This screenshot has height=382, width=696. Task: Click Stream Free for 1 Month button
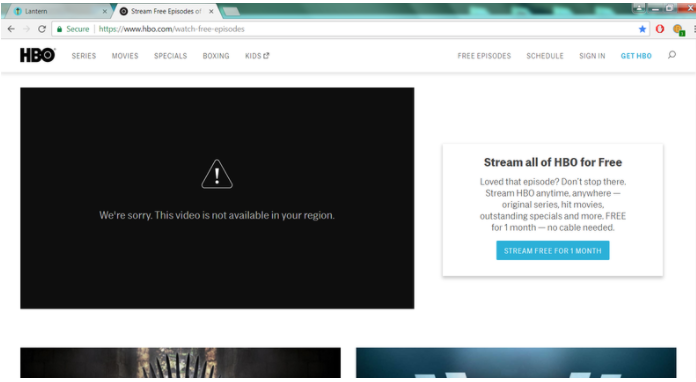pyautogui.click(x=553, y=251)
